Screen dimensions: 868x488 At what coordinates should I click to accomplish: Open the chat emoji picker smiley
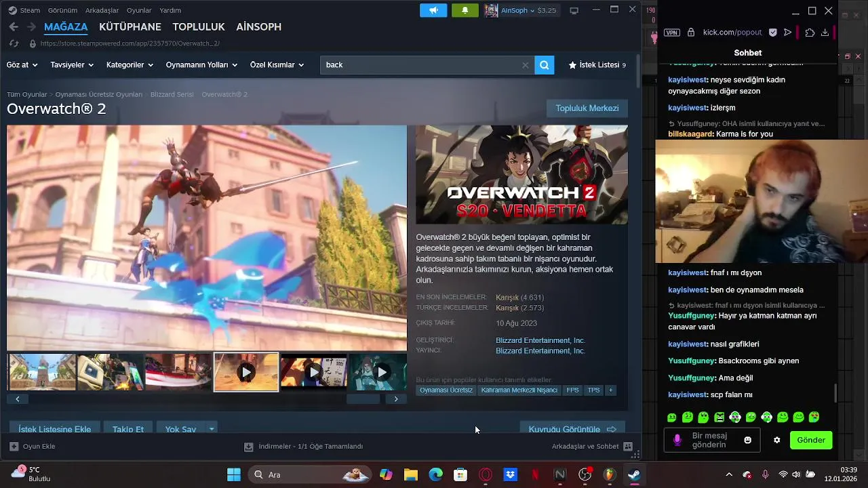pos(747,441)
